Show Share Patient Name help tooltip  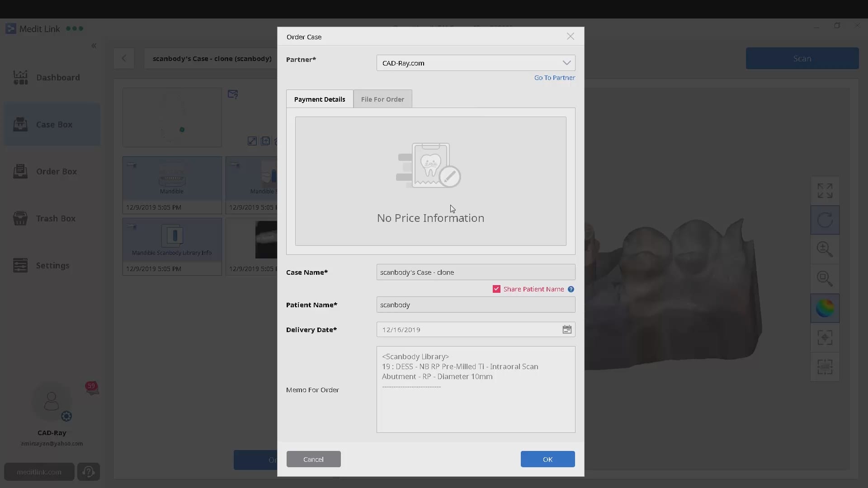click(x=571, y=289)
